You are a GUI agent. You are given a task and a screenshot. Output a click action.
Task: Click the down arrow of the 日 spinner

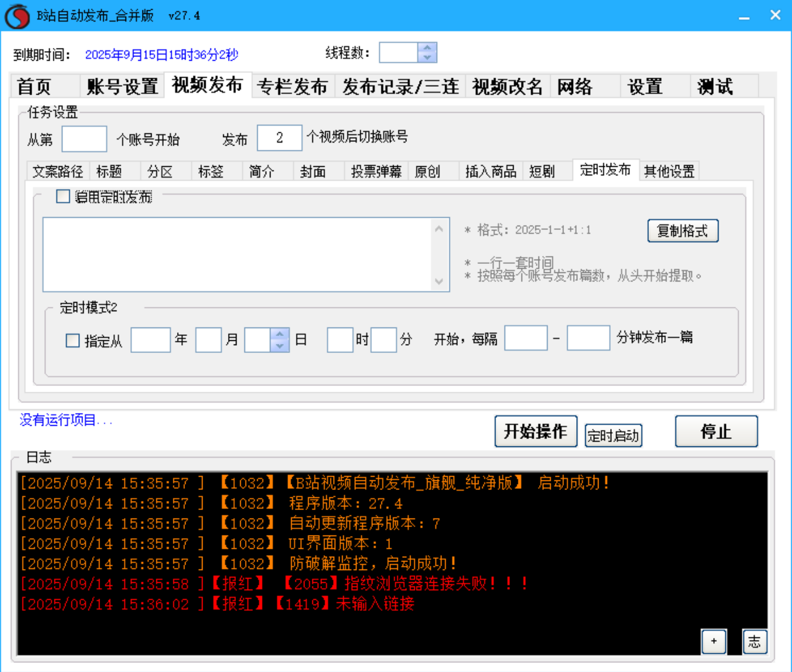(x=278, y=346)
